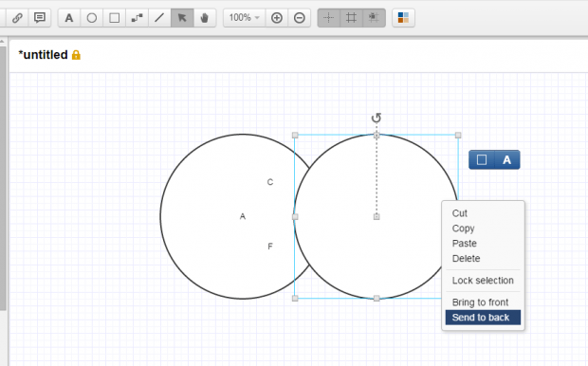The height and width of the screenshot is (366, 588).
Task: Choose Send to back from context menu
Action: [x=483, y=318]
